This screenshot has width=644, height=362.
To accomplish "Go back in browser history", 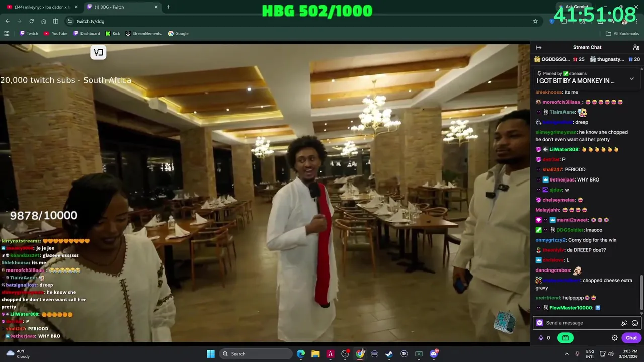I will [x=7, y=21].
